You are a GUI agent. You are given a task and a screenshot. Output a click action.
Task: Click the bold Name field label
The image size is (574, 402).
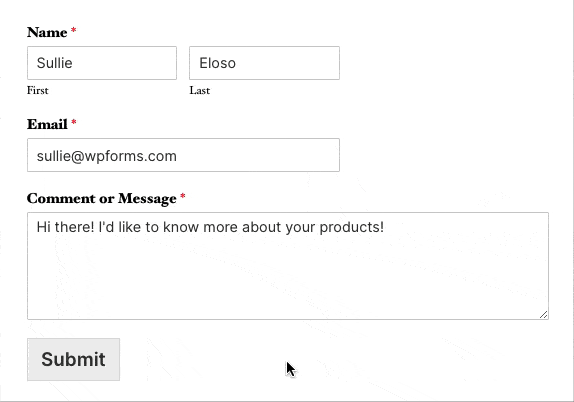[47, 32]
